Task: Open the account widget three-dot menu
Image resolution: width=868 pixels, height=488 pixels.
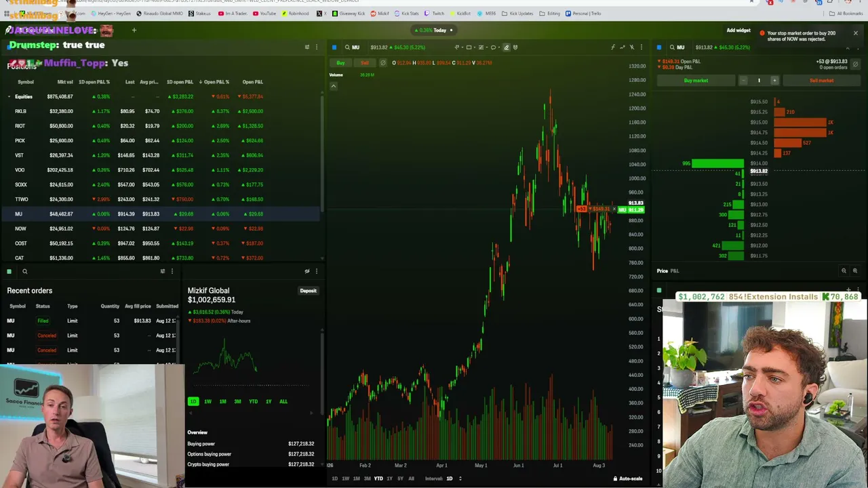Action: [316, 271]
